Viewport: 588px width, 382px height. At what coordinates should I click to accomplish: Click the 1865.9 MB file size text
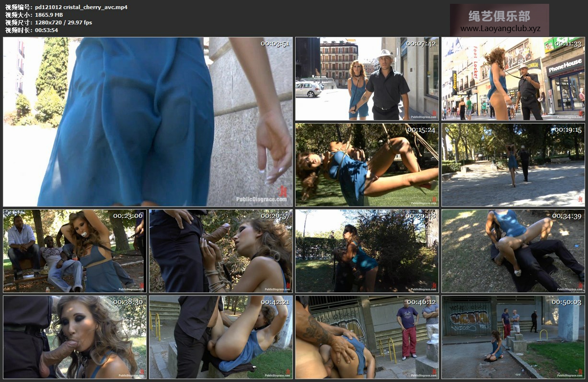click(x=49, y=15)
